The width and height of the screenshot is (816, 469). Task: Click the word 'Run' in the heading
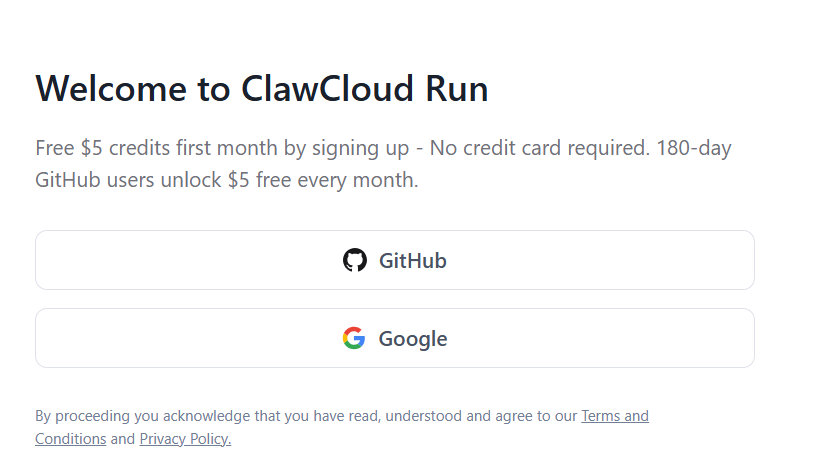click(457, 88)
